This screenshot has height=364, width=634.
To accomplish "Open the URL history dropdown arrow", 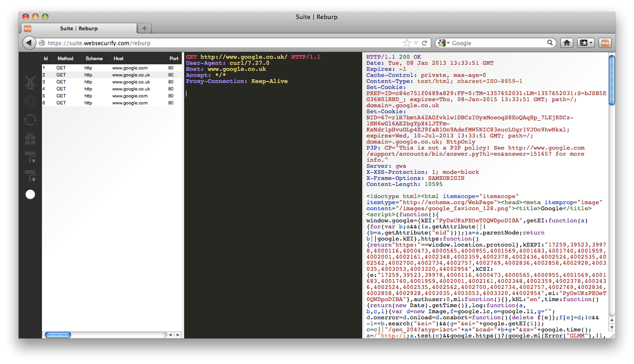I will [416, 43].
